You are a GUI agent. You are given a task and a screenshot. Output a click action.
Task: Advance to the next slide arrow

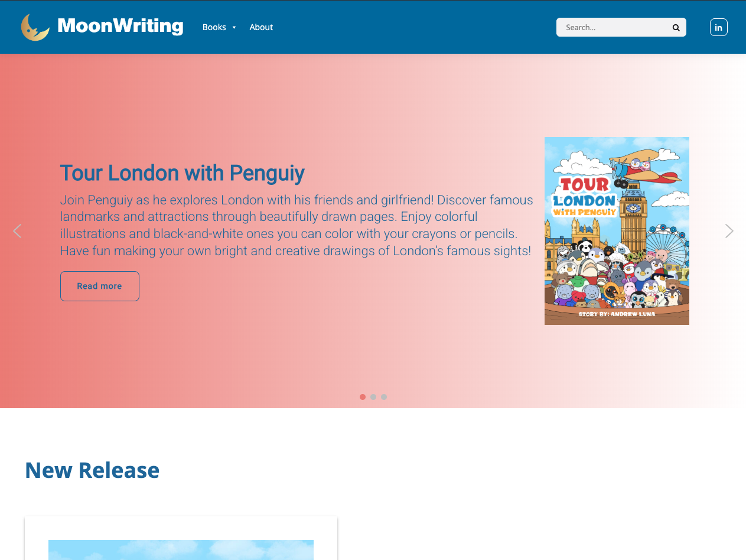[x=729, y=231]
